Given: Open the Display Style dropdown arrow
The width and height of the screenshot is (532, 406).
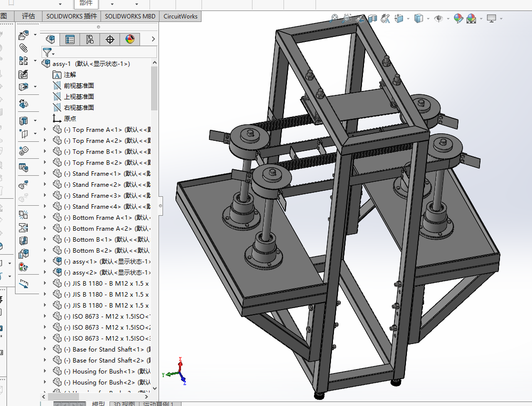Looking at the screenshot, I should [x=428, y=18].
